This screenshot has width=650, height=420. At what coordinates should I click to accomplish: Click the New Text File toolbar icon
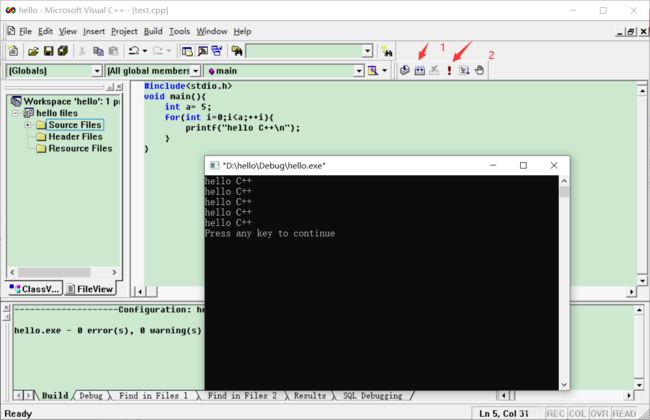click(13, 51)
